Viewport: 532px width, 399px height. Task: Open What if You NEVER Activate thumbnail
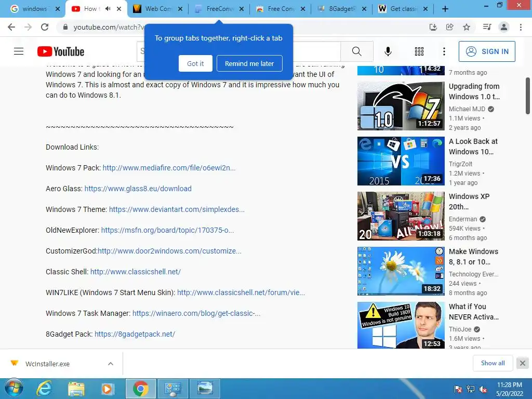[401, 325]
